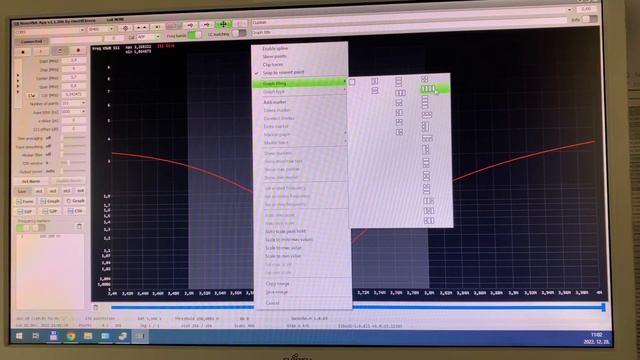Expand the Graph type submenu
The image size is (640, 360).
click(300, 92)
